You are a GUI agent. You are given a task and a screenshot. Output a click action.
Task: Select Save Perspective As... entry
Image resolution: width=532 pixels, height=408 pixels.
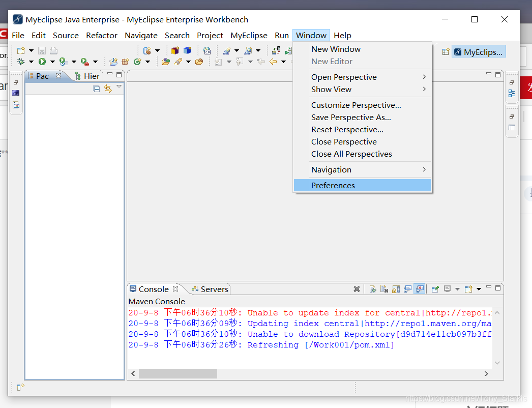point(362,118)
